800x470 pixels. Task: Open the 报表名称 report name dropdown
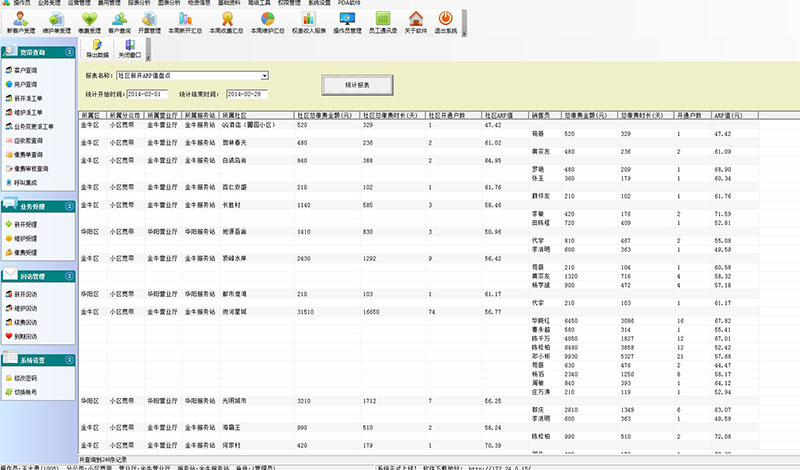point(264,76)
